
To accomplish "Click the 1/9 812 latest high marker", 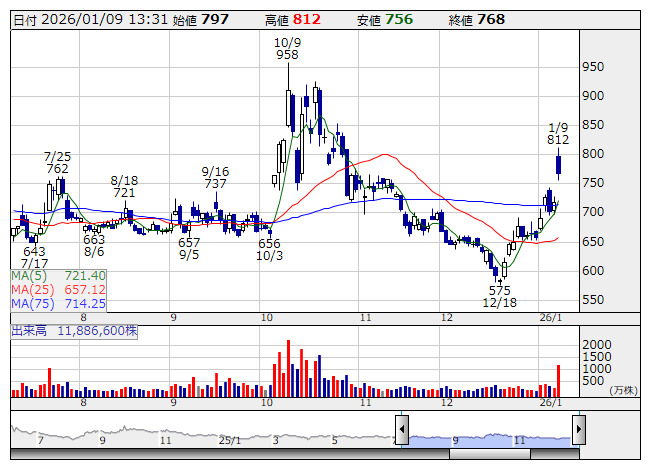I will (558, 134).
